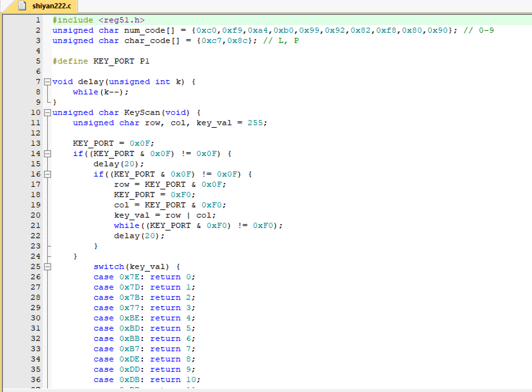
Task: Collapse the delay function fold at line 7
Action: [x=47, y=82]
